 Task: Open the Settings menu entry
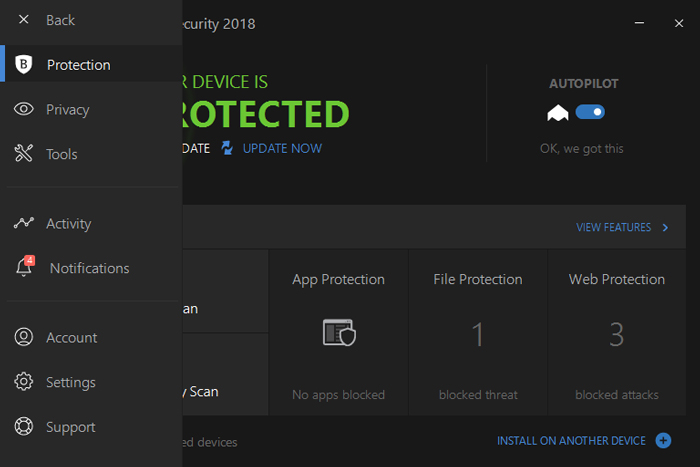coord(71,382)
